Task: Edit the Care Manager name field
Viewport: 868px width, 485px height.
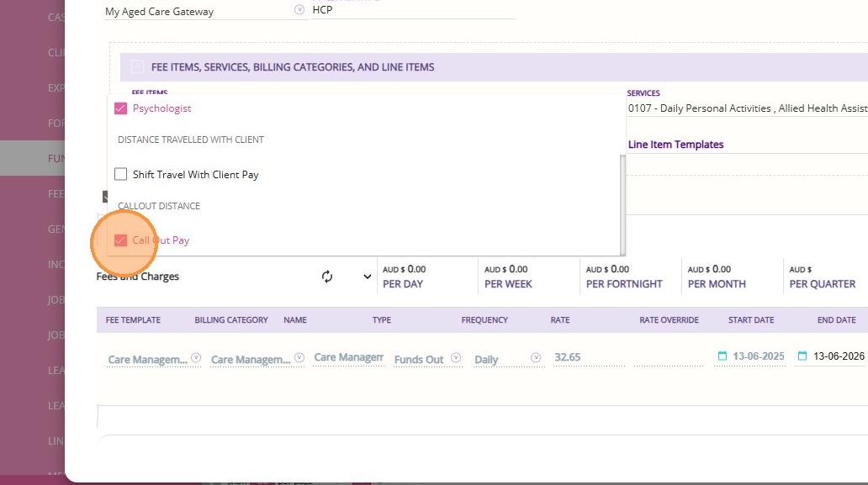Action: point(349,358)
